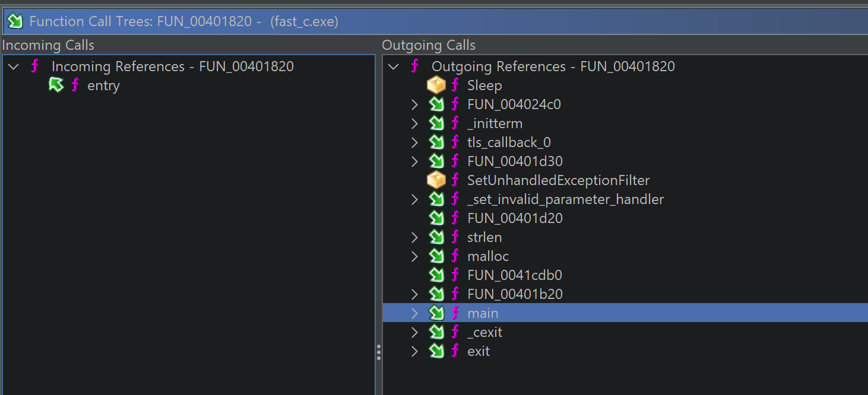Expand the _set_invalid_parameter_handler node
The image size is (868, 395).
(415, 200)
